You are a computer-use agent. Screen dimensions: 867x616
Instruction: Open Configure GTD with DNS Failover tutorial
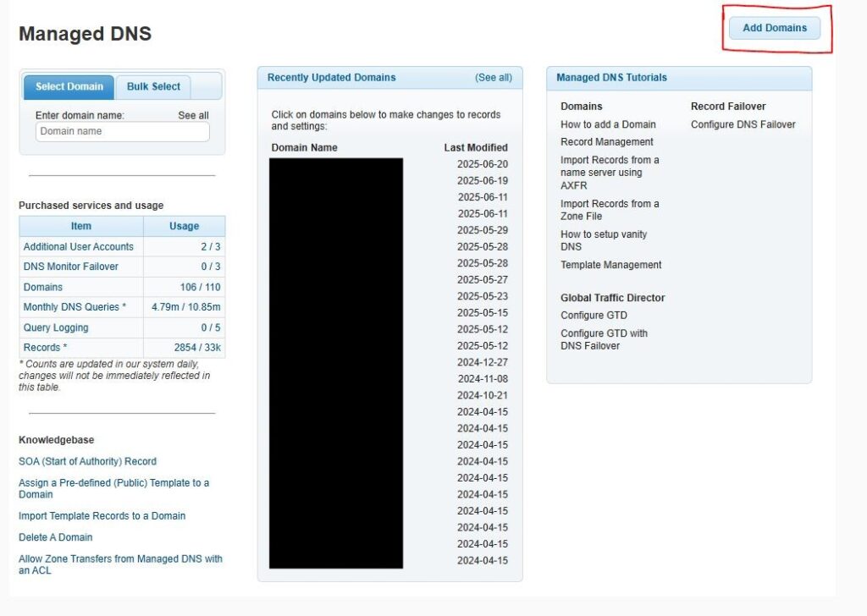604,339
